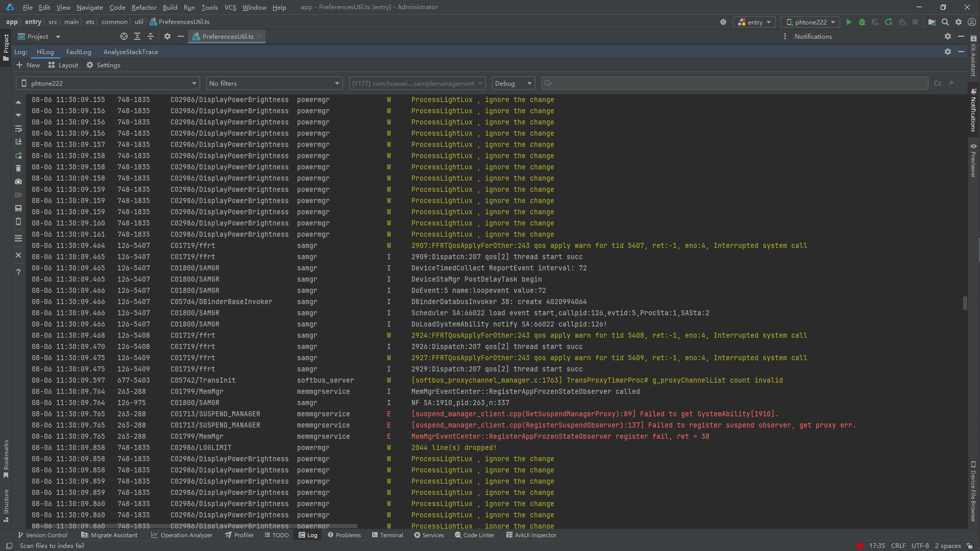Click the util breadcrumb in navigation bar

(139, 22)
